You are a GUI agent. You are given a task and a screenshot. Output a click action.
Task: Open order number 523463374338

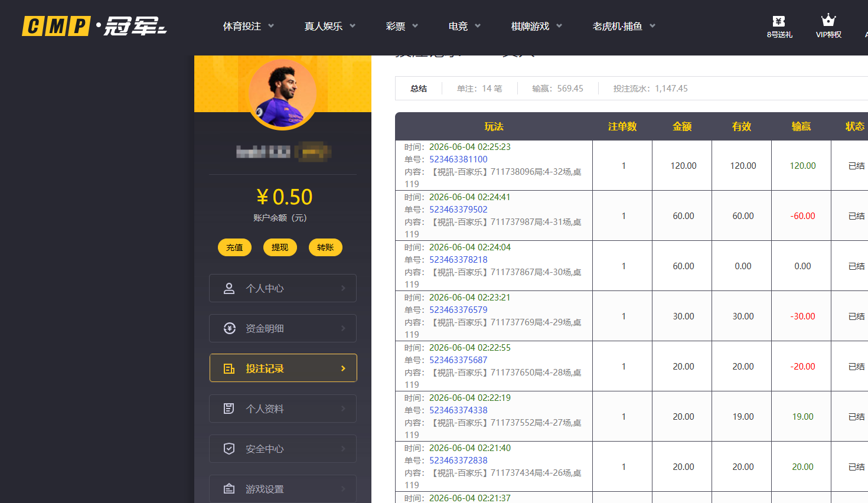coord(458,410)
